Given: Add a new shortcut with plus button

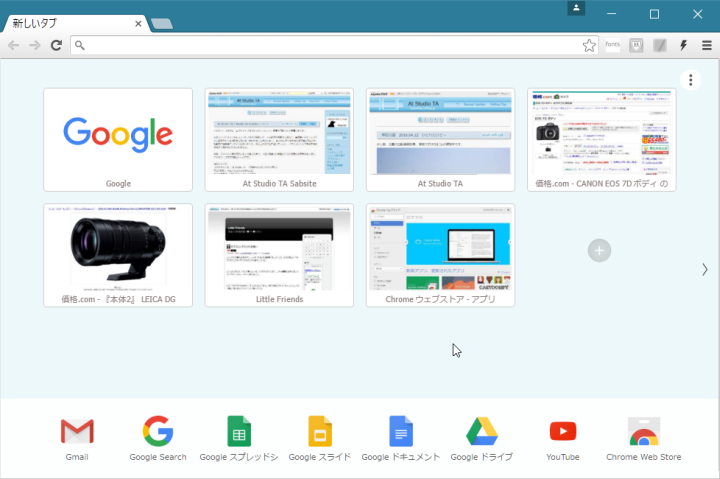Looking at the screenshot, I should tap(599, 251).
